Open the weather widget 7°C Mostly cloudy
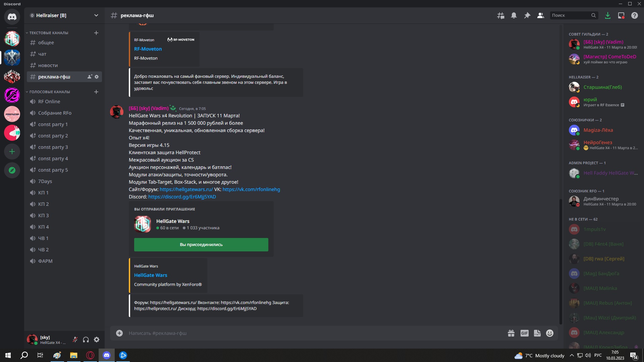The width and height of the screenshot is (644, 362). (539, 356)
